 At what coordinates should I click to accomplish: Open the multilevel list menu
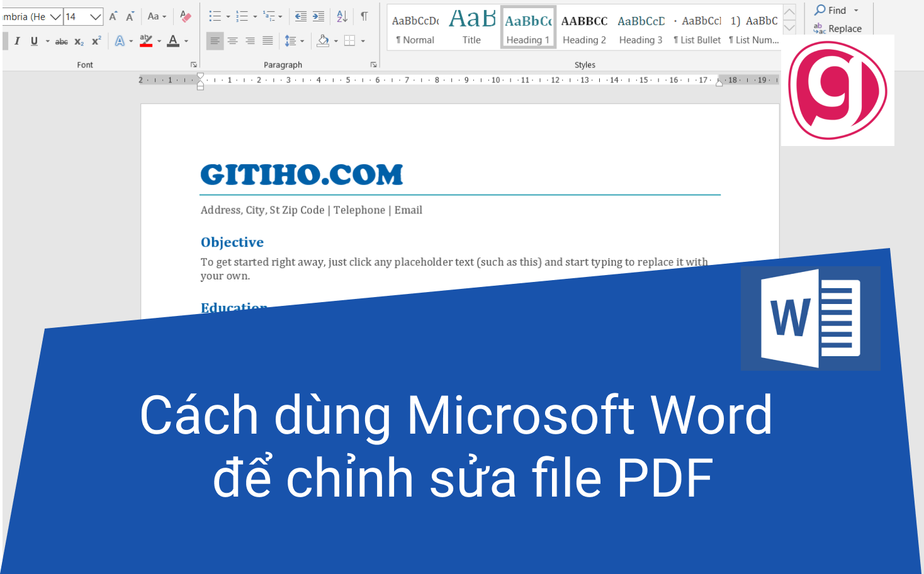pos(273,16)
